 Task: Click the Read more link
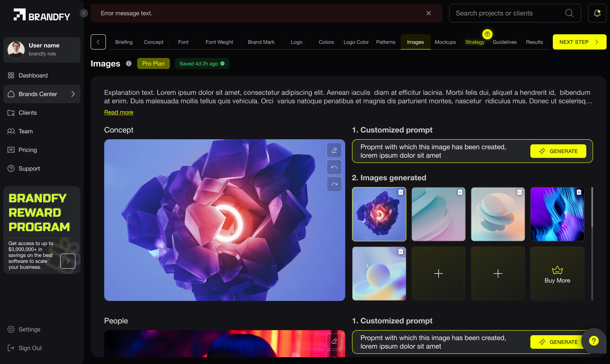119,112
